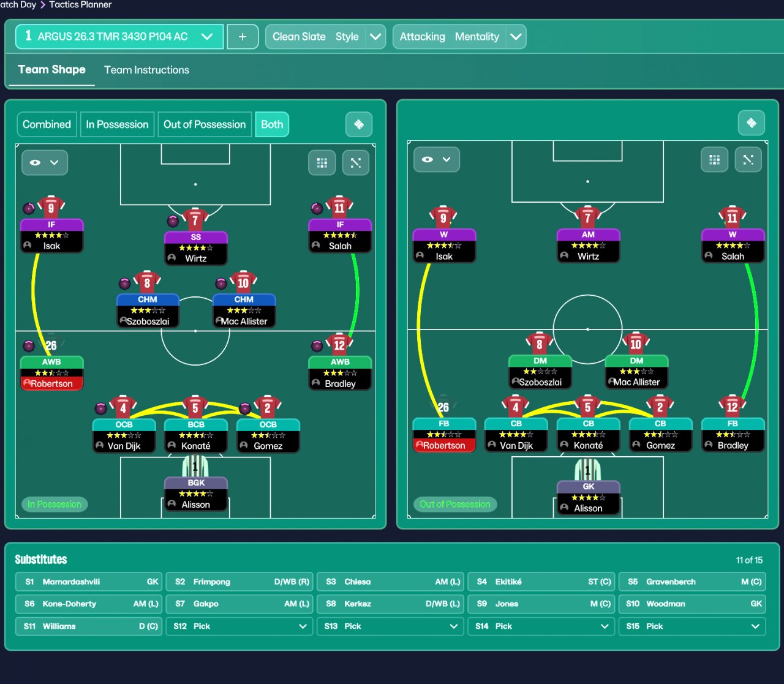784x684 pixels.
Task: Click the purple icon beside Bradley's AWB shirt
Action: (x=317, y=346)
